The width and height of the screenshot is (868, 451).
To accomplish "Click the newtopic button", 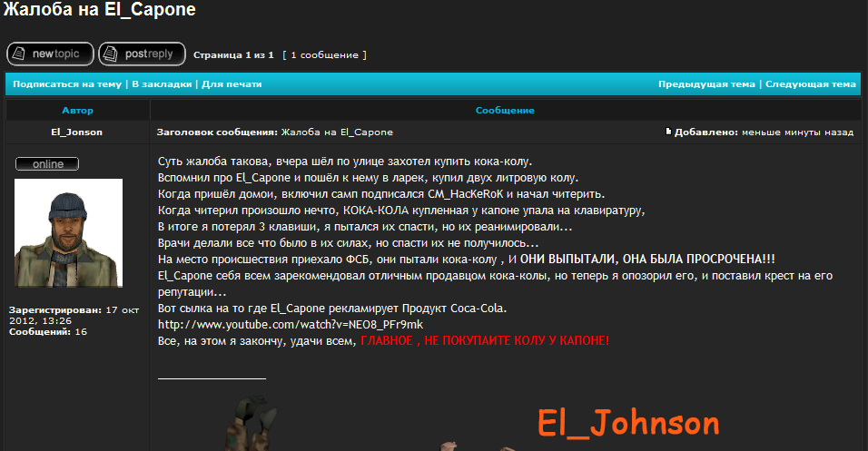I will [x=49, y=54].
